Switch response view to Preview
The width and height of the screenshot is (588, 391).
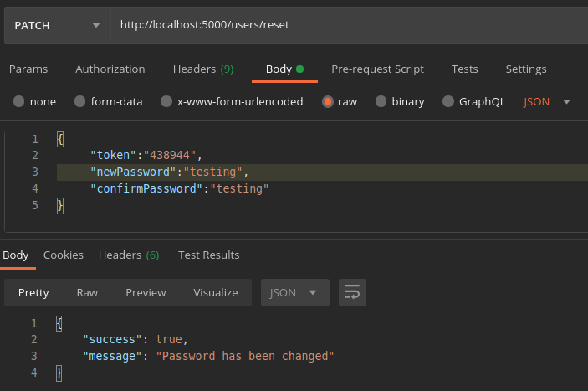click(146, 293)
